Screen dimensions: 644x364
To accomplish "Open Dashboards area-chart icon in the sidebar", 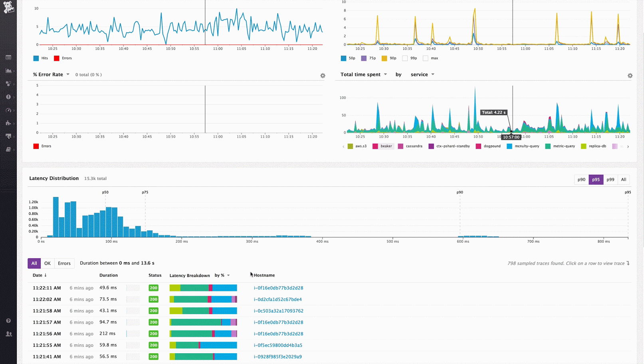I will coord(8,71).
